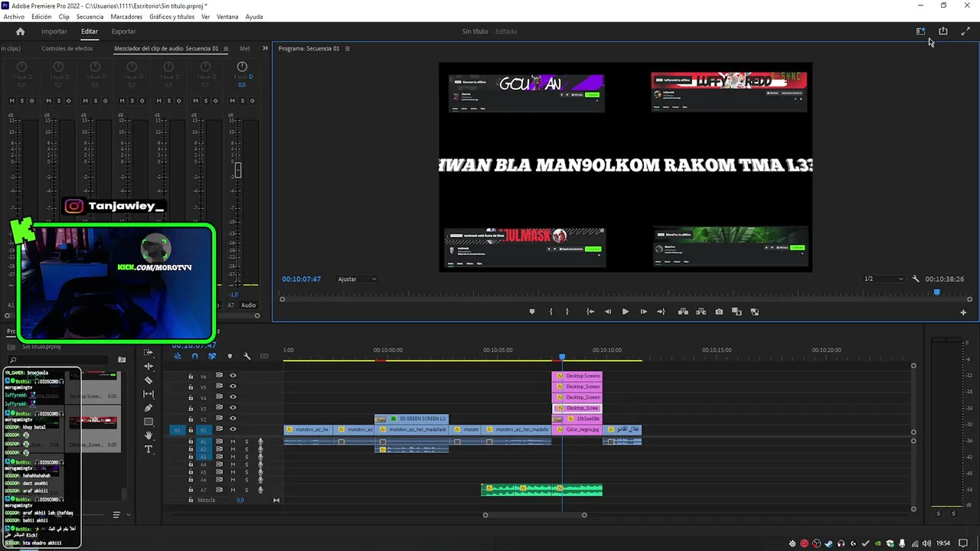Open timeline display settings wrench
Screen dimensions: 980x551
tap(247, 356)
